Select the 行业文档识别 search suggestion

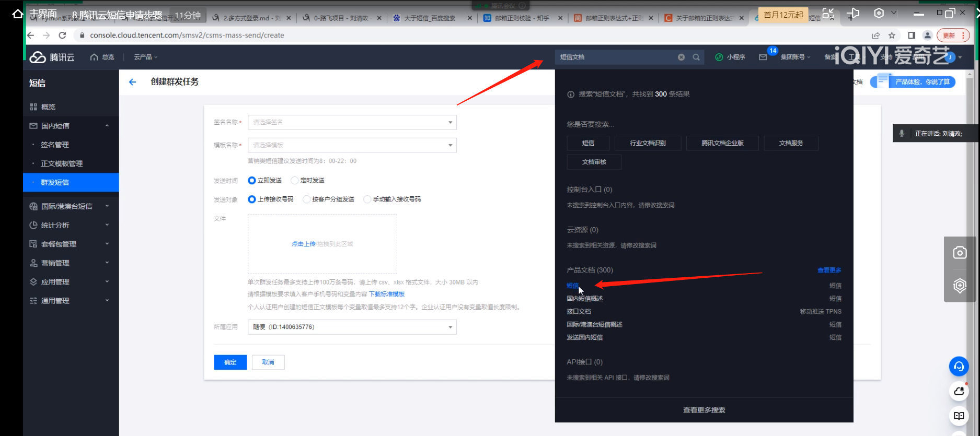[x=648, y=143]
